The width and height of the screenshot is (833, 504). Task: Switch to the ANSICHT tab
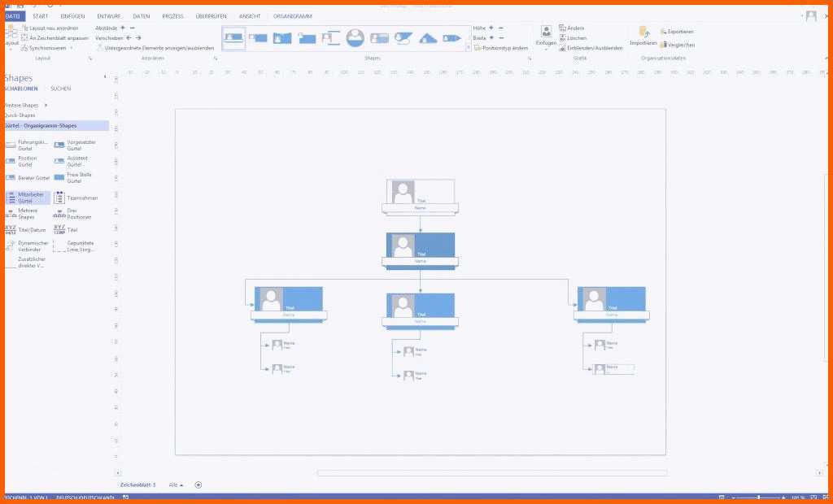coord(250,16)
